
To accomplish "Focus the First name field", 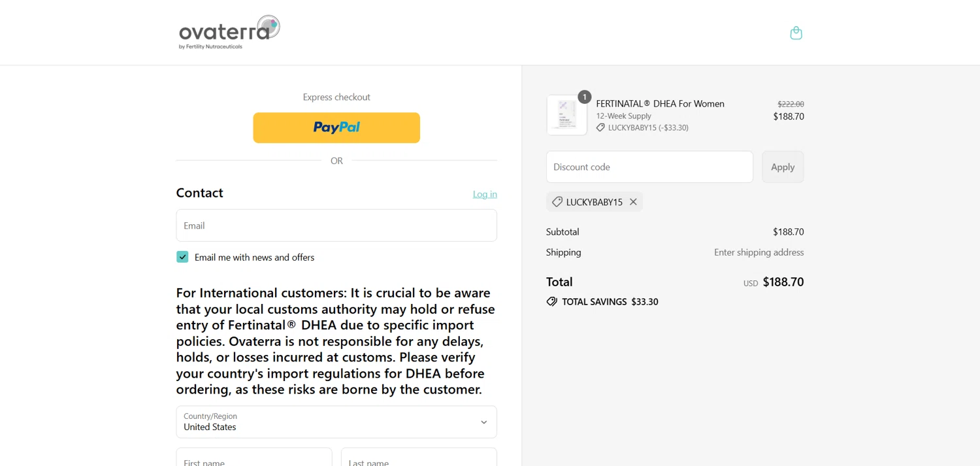I will pyautogui.click(x=254, y=458).
